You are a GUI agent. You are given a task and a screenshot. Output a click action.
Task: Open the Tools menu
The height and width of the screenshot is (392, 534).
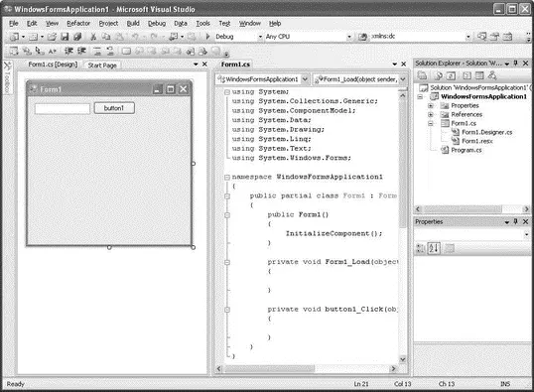(x=202, y=23)
